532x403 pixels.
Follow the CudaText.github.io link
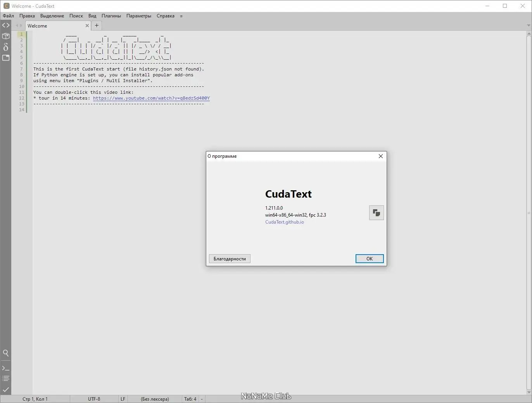click(285, 222)
